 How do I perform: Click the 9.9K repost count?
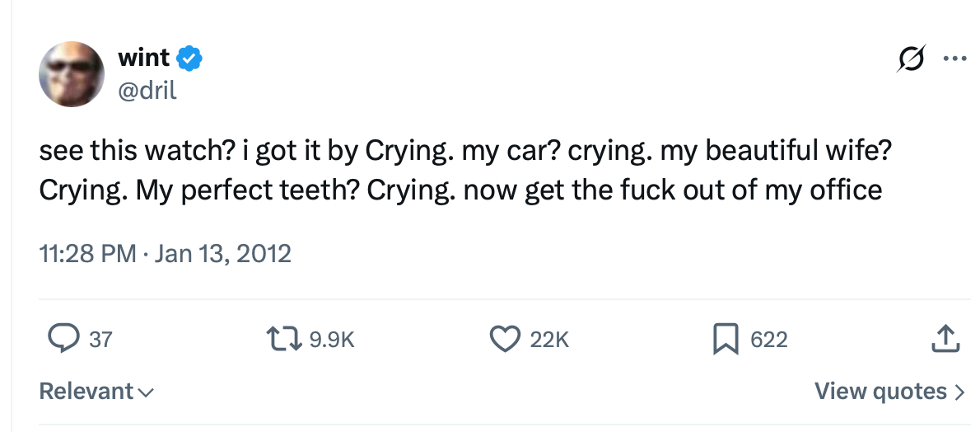click(x=332, y=339)
